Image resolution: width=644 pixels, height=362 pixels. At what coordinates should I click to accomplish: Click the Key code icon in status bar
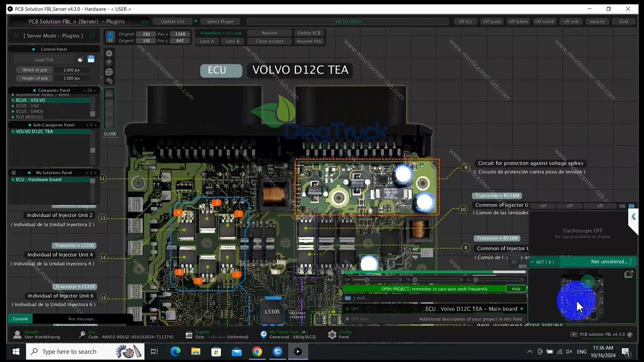pyautogui.click(x=82, y=334)
